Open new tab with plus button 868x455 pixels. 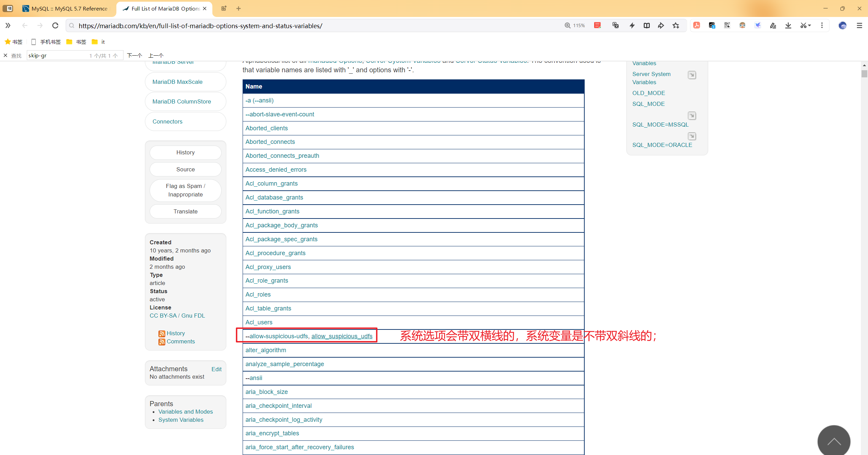point(239,8)
